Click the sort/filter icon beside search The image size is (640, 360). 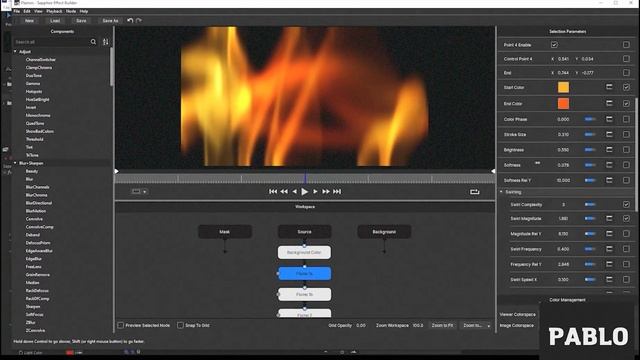pos(106,42)
